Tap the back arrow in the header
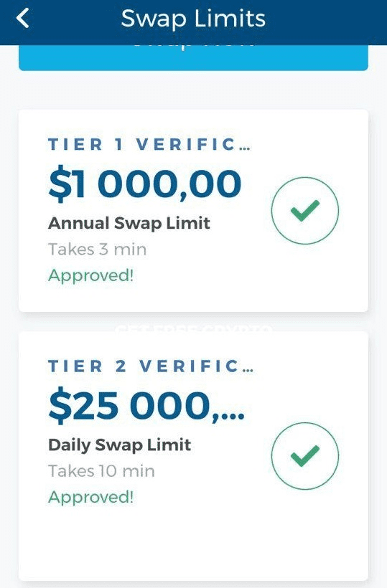This screenshot has width=387, height=588. [x=22, y=19]
